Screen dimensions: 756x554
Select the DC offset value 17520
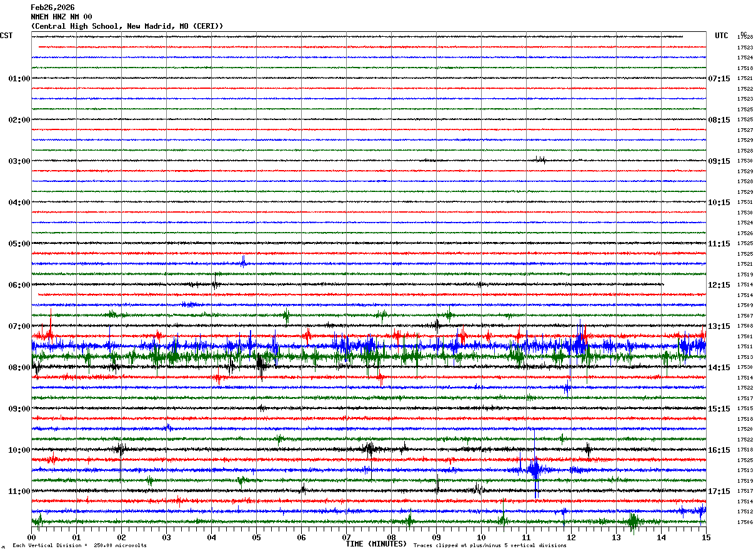(745, 430)
